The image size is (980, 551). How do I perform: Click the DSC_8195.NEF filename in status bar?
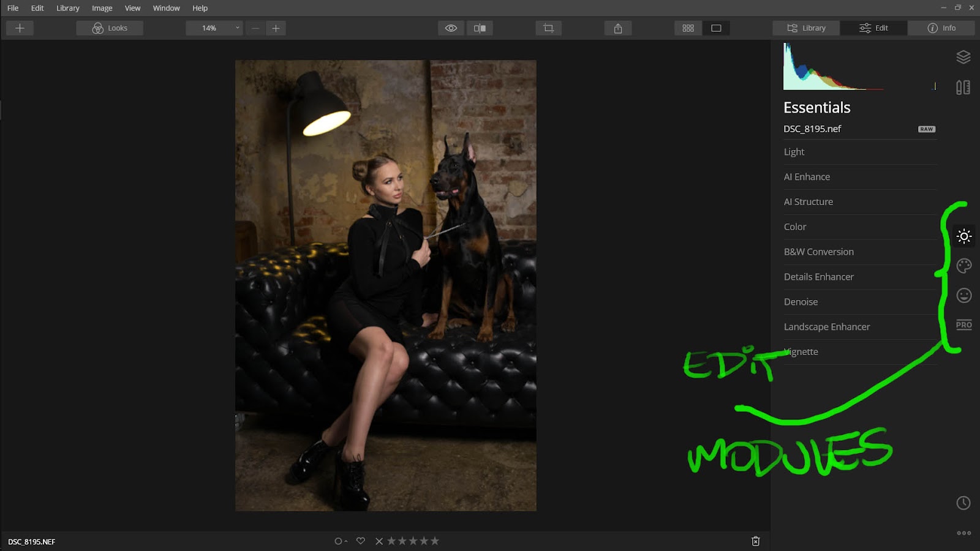32,542
